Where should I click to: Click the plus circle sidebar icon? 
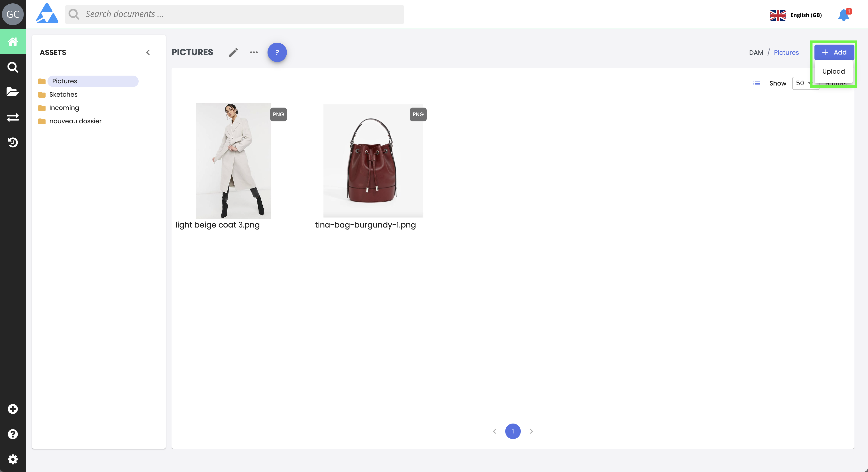coord(13,409)
